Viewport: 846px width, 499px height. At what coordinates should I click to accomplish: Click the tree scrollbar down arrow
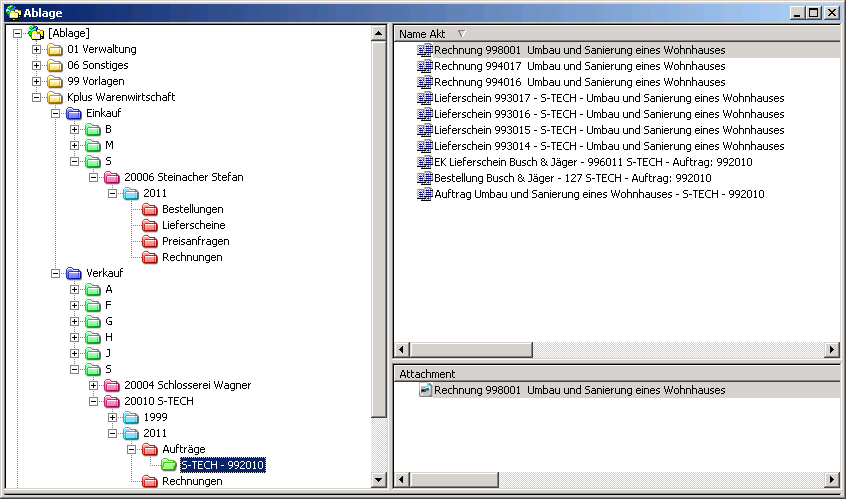pos(379,480)
